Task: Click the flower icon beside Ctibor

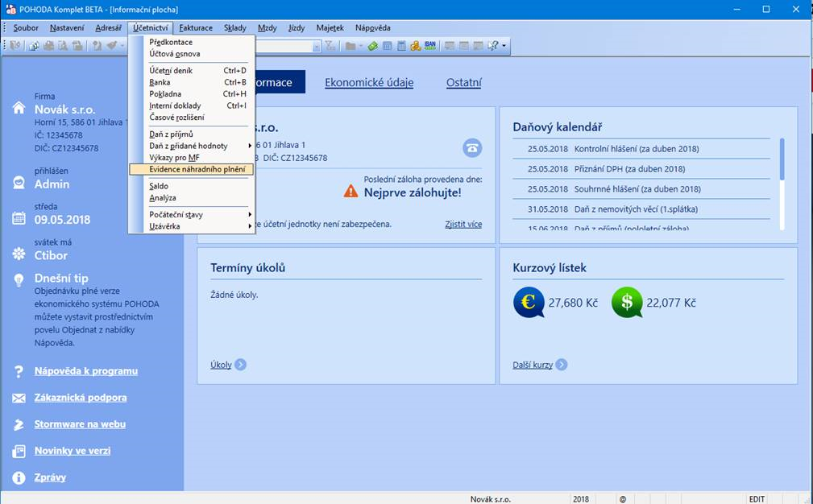Action: (x=19, y=254)
